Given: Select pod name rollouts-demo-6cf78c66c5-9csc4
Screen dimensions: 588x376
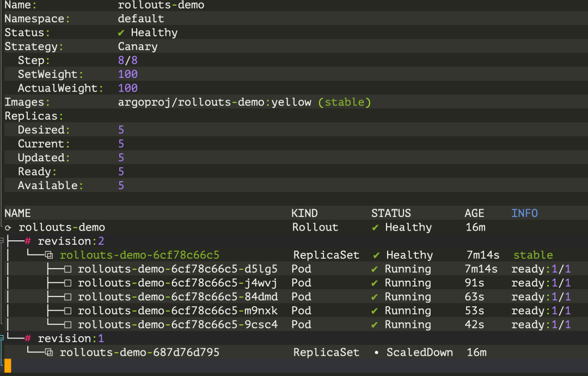Looking at the screenshot, I should (177, 325).
